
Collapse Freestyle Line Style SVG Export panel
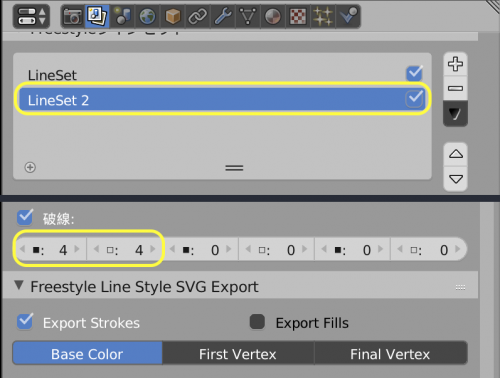click(x=19, y=286)
